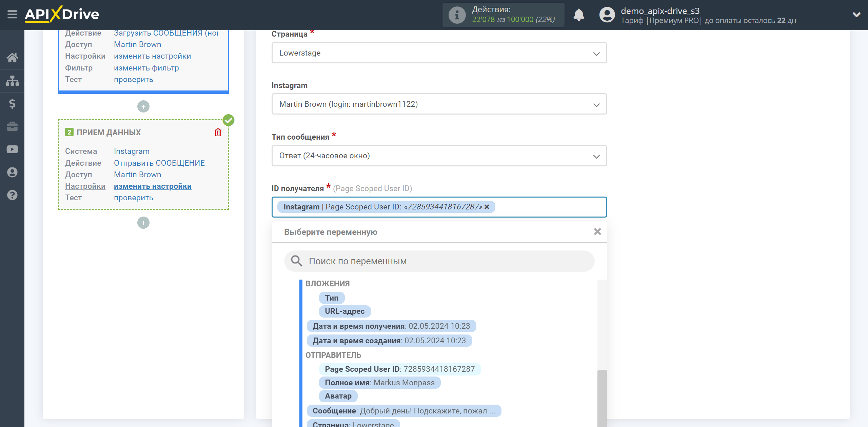The height and width of the screenshot is (427, 868).
Task: Select the URL-адрес variable
Action: click(x=345, y=311)
